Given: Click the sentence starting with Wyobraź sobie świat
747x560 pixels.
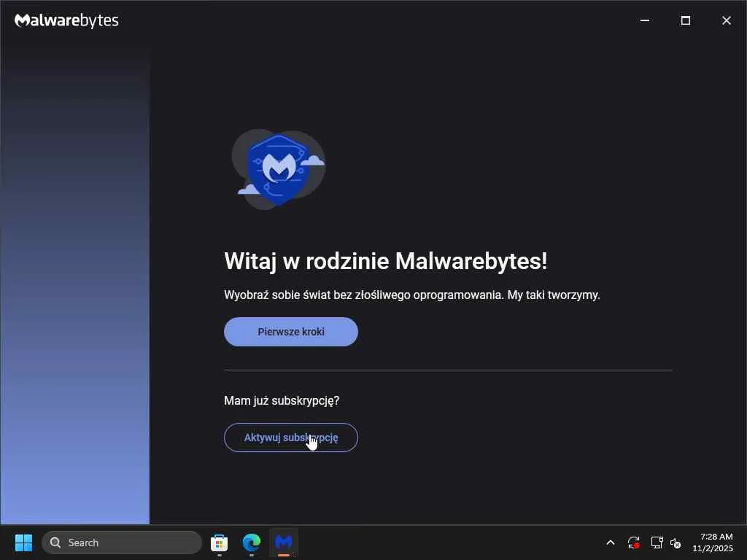Looking at the screenshot, I should 412,295.
